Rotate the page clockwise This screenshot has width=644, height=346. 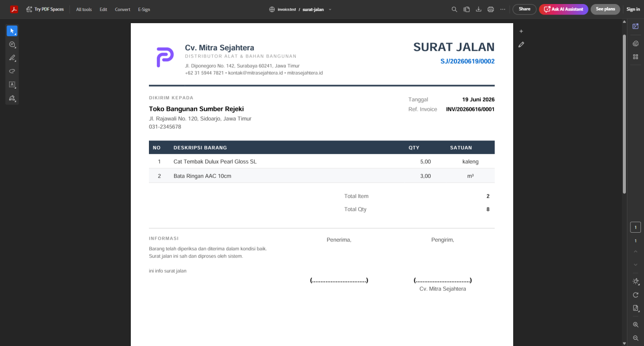[635, 295]
